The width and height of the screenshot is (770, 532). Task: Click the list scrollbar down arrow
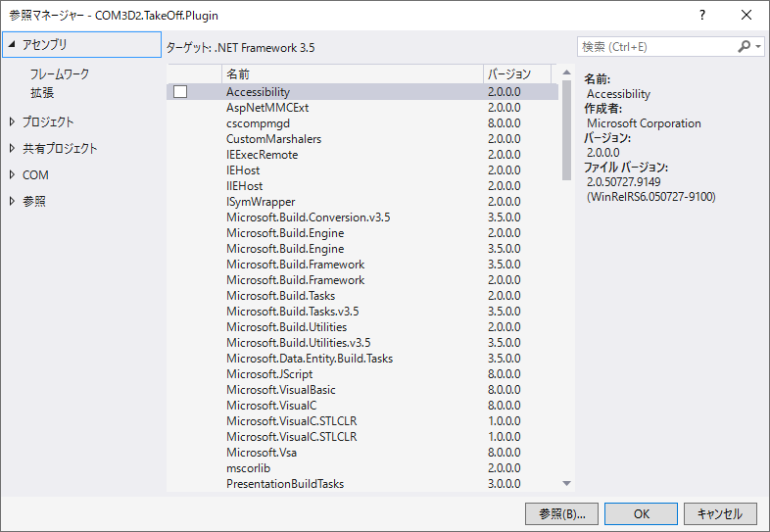click(x=566, y=483)
